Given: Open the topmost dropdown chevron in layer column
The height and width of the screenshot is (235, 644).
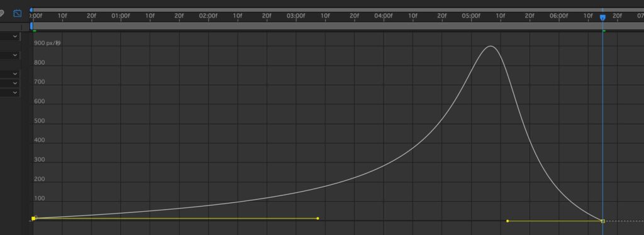Looking at the screenshot, I should tap(15, 36).
